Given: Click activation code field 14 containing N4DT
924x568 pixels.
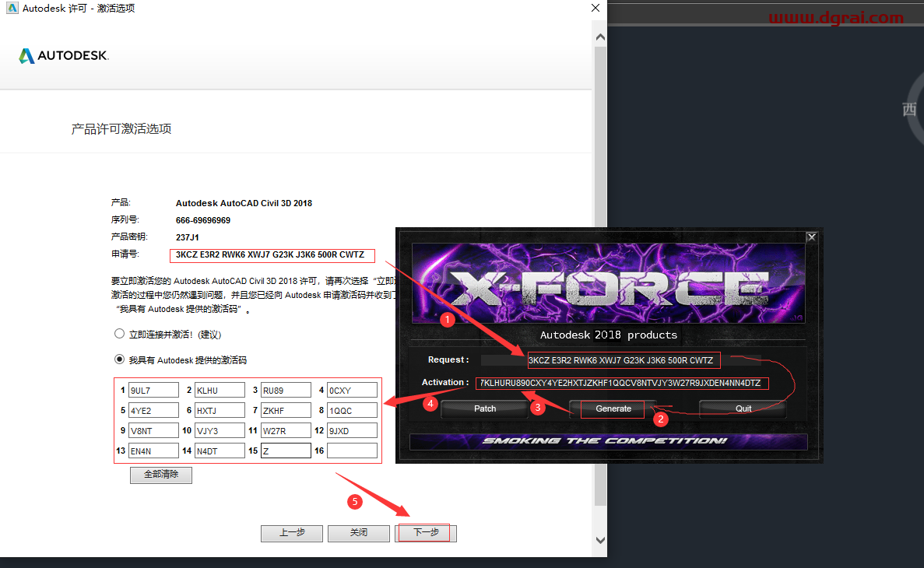Looking at the screenshot, I should pyautogui.click(x=220, y=451).
